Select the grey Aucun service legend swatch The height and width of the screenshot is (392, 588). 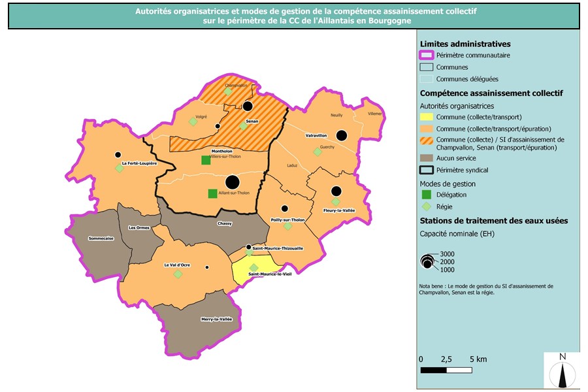pos(427,158)
